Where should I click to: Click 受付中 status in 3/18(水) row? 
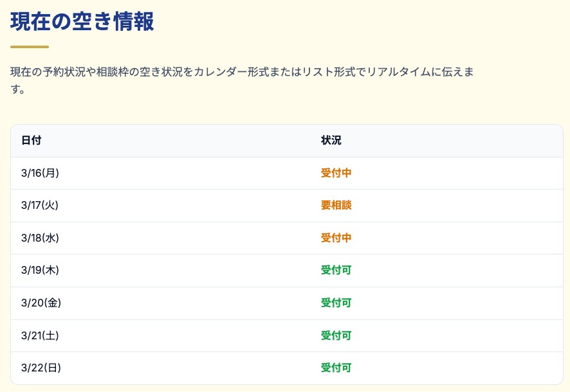pyautogui.click(x=336, y=238)
